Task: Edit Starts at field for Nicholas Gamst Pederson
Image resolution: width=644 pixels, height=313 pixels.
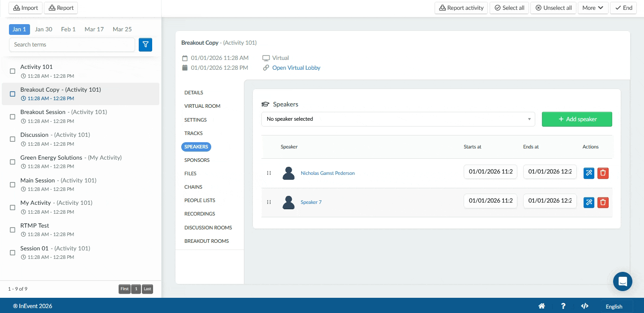Action: pos(490,172)
